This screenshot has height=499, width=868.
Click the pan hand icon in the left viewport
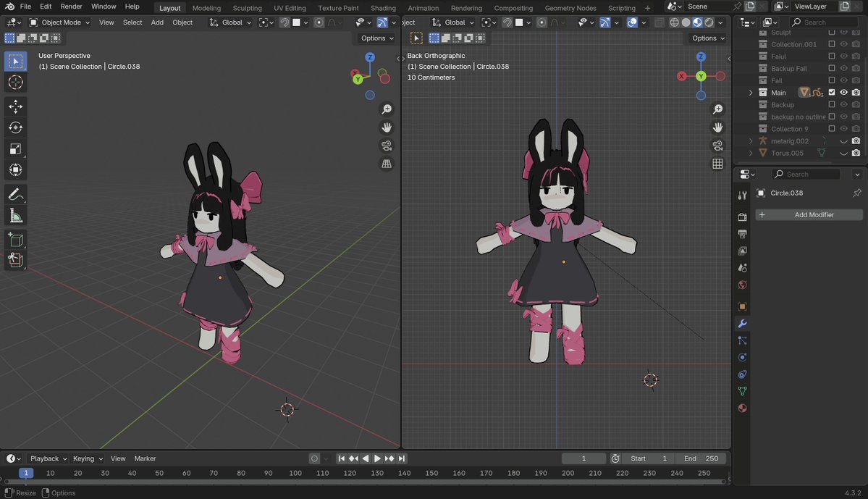tap(387, 127)
